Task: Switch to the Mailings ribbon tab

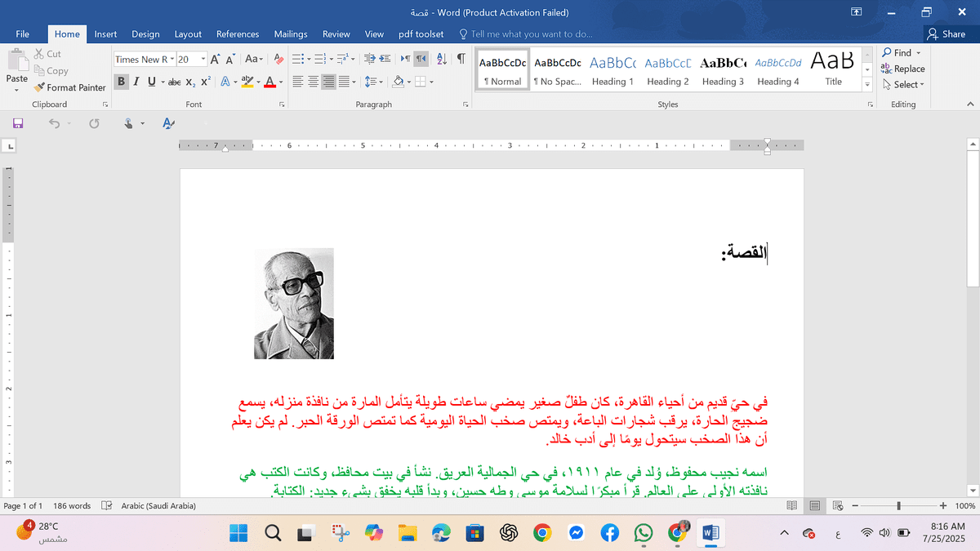Action: (x=290, y=34)
